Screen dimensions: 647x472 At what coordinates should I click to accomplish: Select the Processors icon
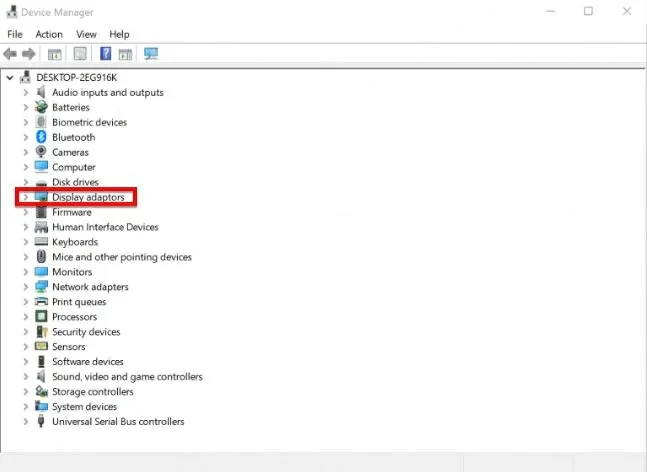41,316
